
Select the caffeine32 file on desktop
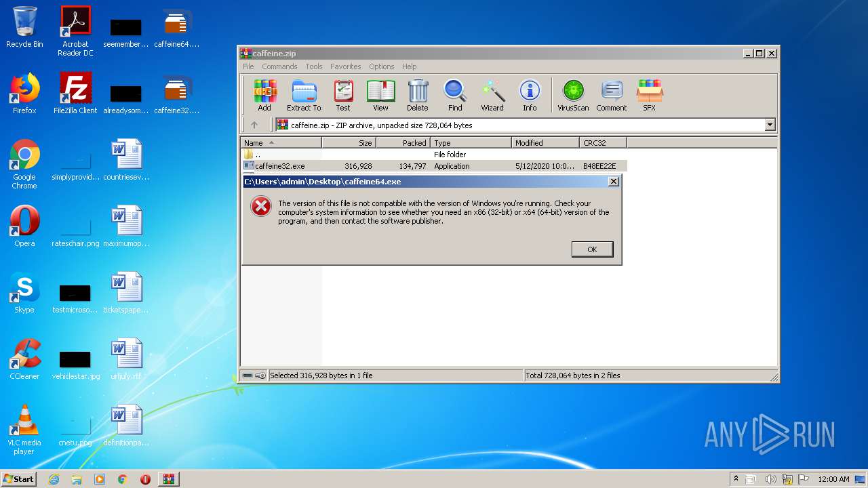point(176,95)
